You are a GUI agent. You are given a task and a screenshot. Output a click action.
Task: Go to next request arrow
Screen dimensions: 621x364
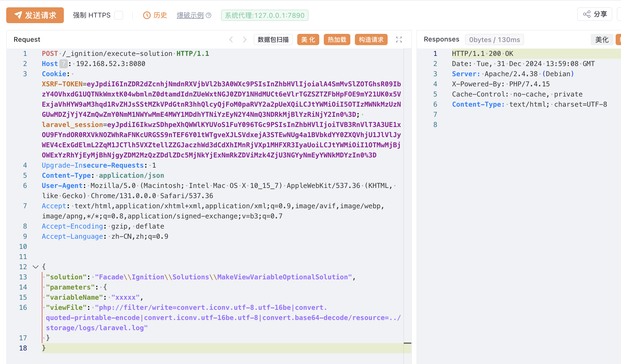pos(245,40)
